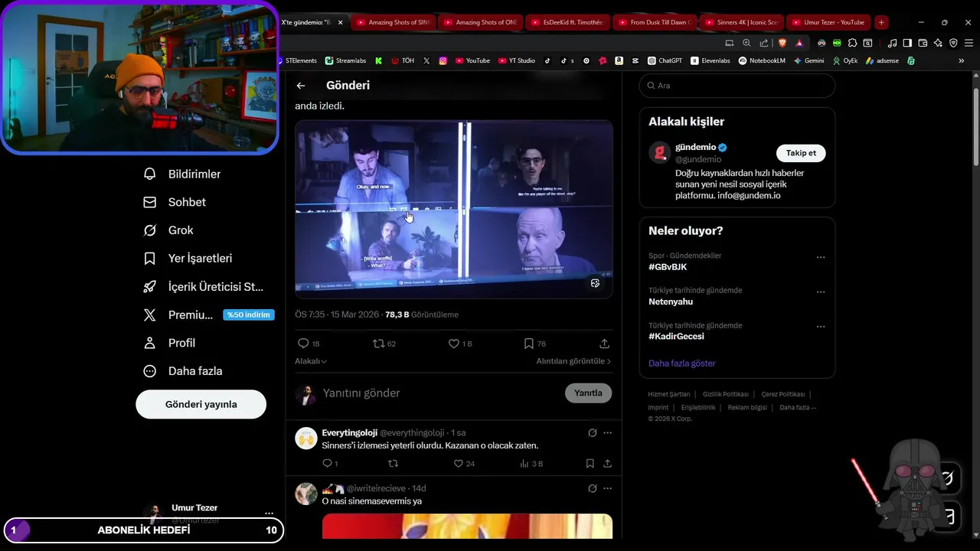Screen dimensions: 980x551
Task: Open Grok icon on iwriteirecieve's reply
Action: point(592,488)
